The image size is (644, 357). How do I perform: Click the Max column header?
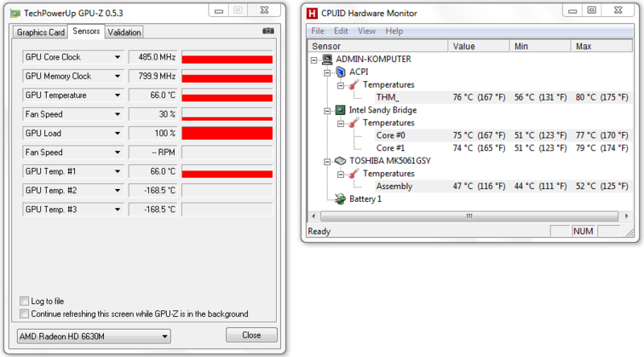tap(601, 47)
